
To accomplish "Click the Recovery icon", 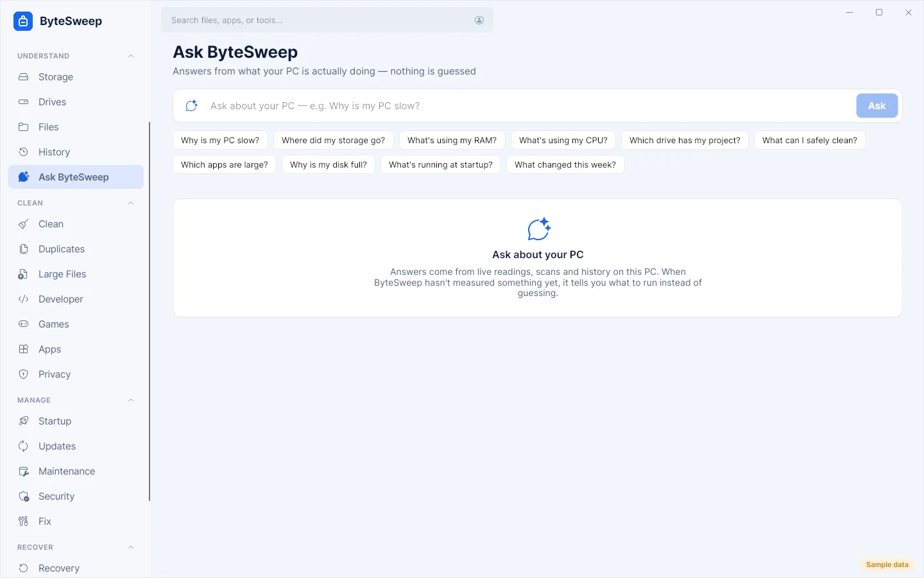I will [24, 568].
